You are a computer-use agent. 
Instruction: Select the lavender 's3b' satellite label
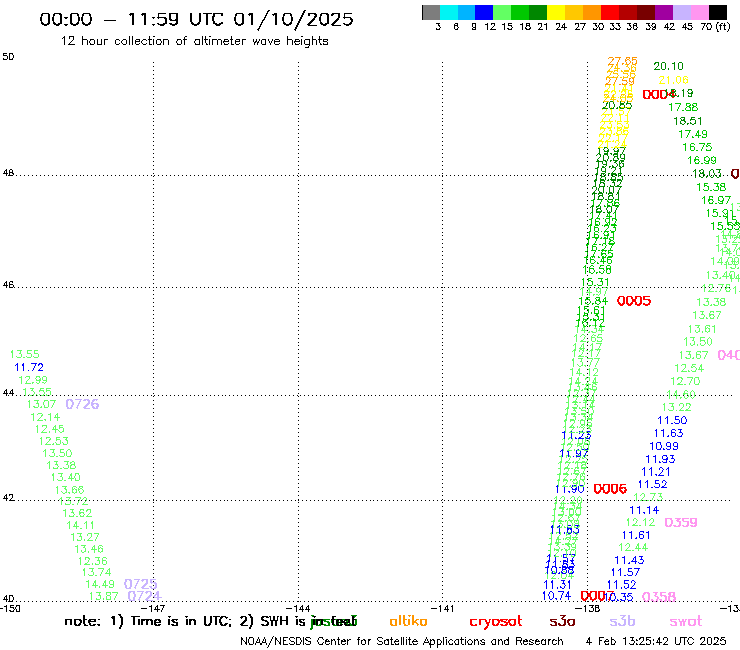[x=622, y=621]
